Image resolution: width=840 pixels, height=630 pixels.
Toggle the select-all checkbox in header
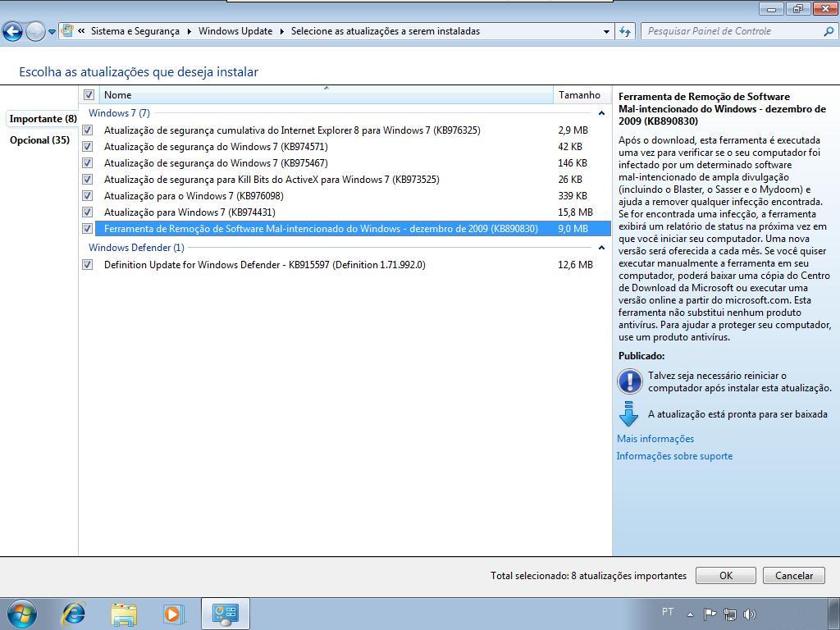click(x=89, y=95)
